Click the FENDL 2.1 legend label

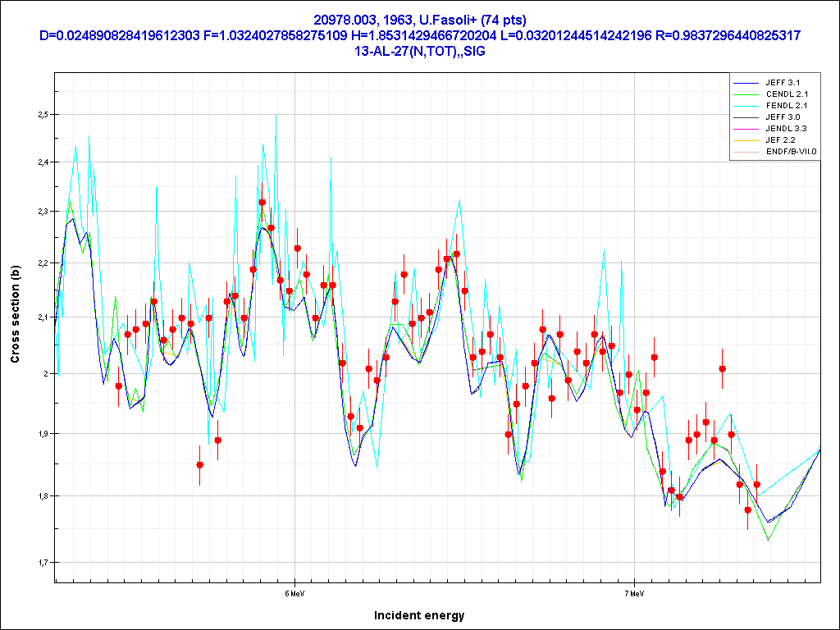click(787, 106)
